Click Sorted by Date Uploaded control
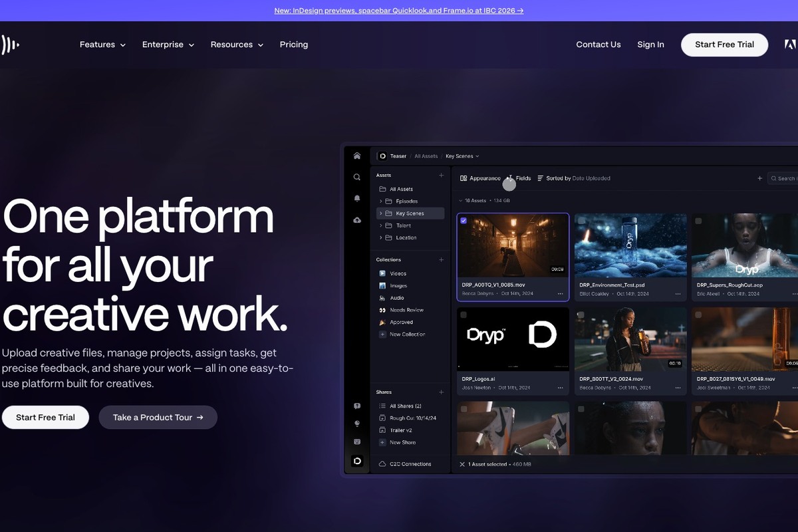Image resolution: width=798 pixels, height=532 pixels. [573, 178]
